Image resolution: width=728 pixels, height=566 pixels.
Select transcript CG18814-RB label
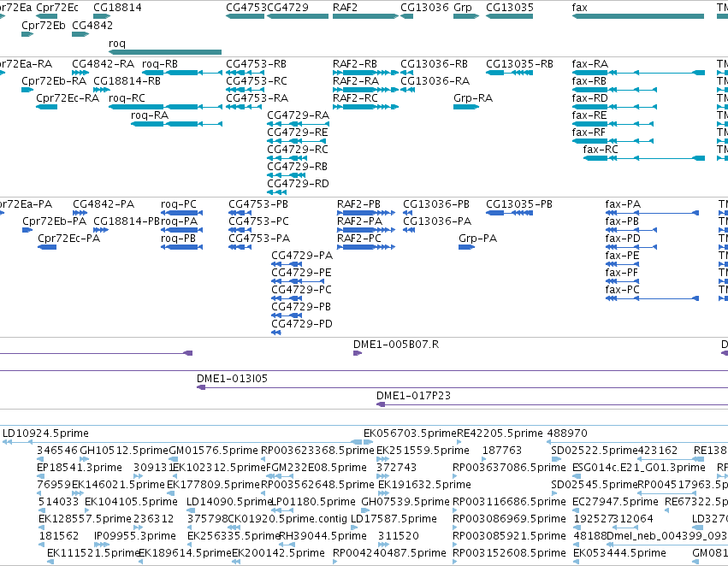127,81
